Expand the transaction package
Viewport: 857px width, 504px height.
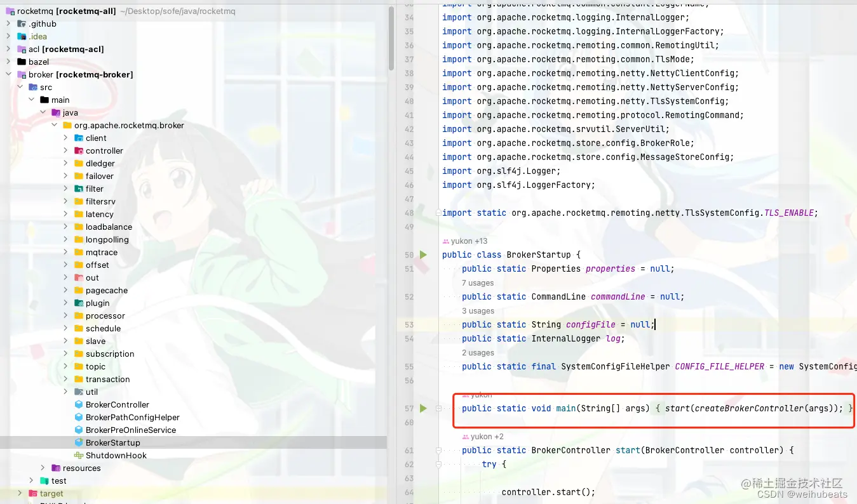(66, 379)
